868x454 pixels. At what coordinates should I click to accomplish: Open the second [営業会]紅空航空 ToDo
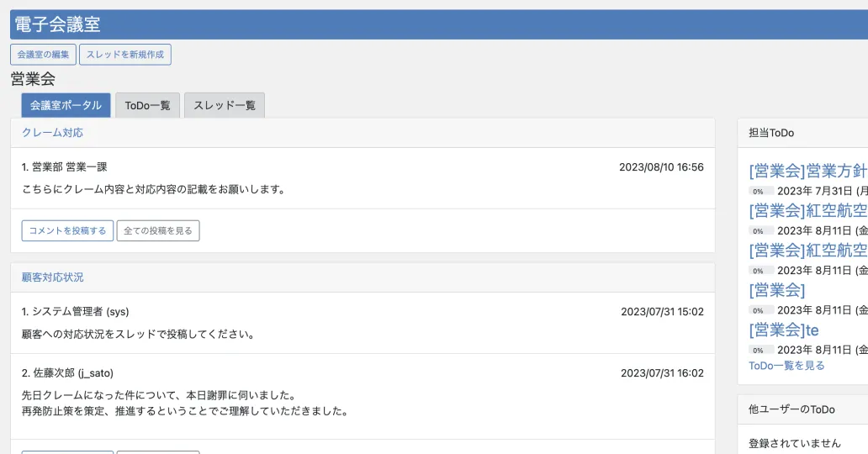807,250
